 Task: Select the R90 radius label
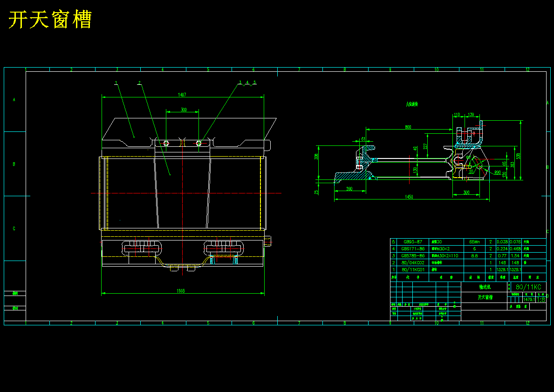(498, 172)
